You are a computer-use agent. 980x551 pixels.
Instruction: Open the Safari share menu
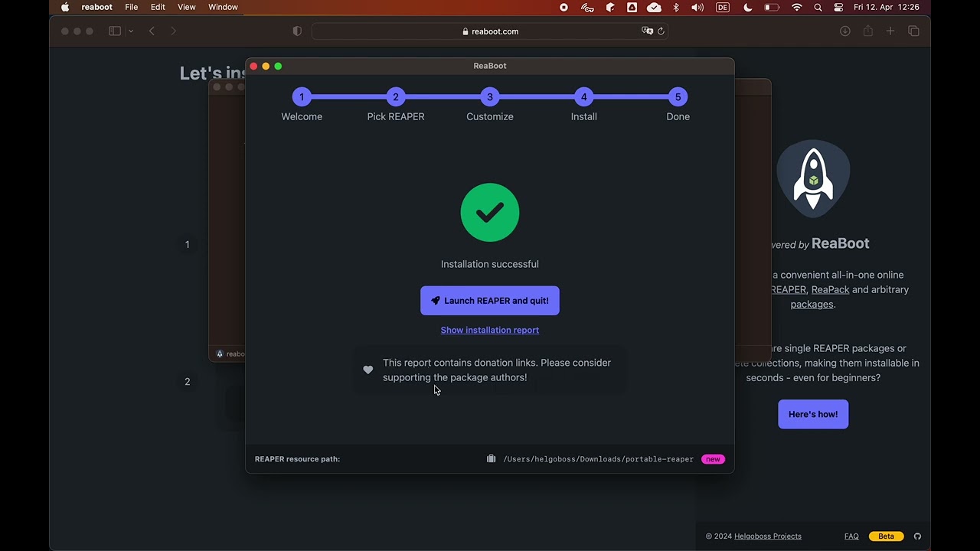(867, 31)
